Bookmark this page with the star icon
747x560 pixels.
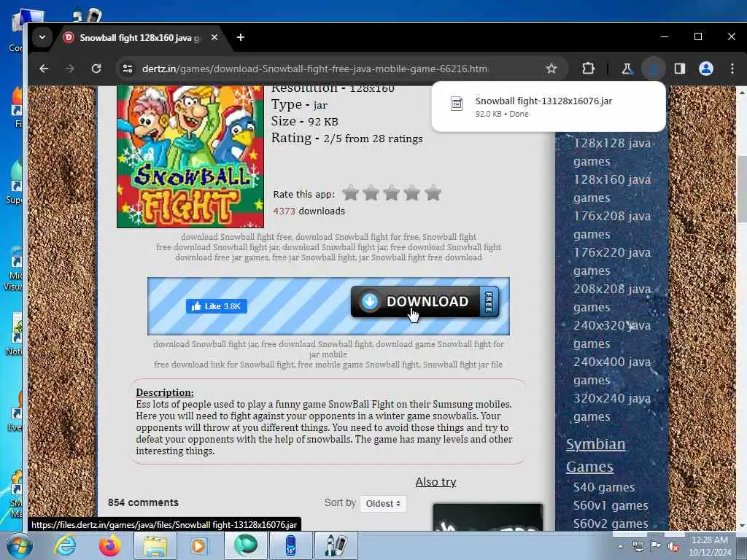click(x=551, y=69)
